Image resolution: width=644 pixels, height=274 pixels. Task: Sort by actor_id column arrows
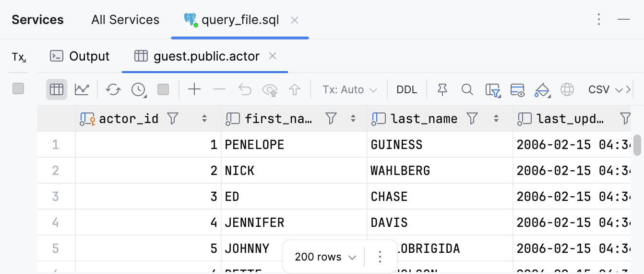tap(204, 118)
